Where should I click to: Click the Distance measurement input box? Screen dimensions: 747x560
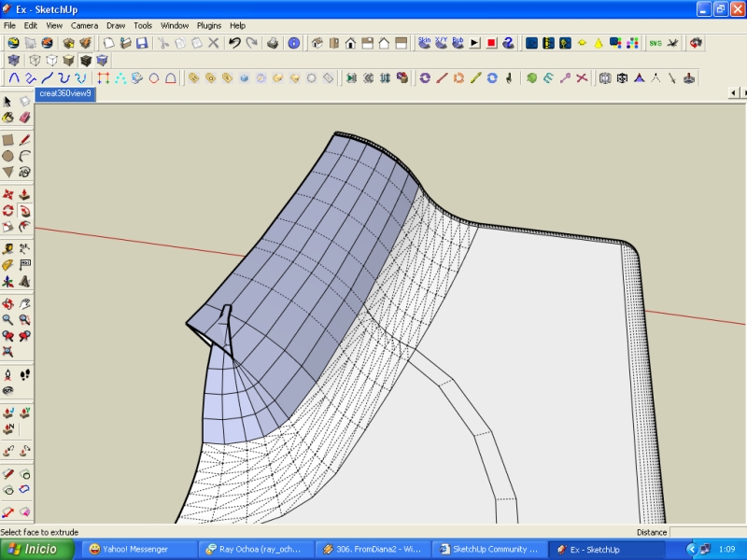point(706,532)
